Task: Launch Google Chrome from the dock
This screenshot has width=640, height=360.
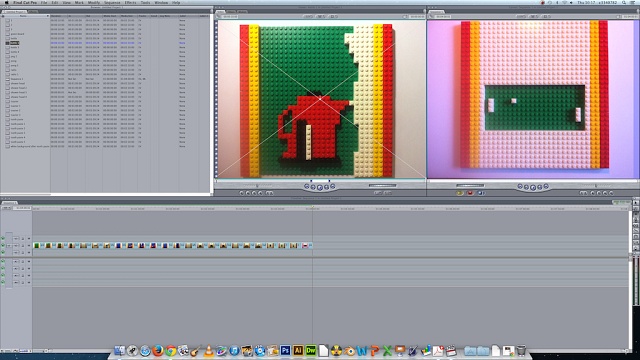Action: [x=171, y=351]
